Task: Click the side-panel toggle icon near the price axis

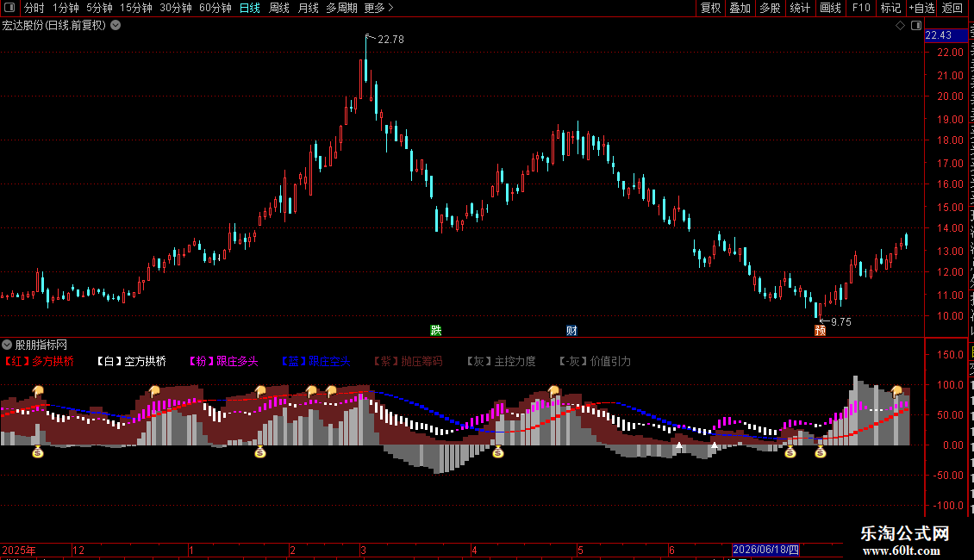Action: tap(916, 26)
